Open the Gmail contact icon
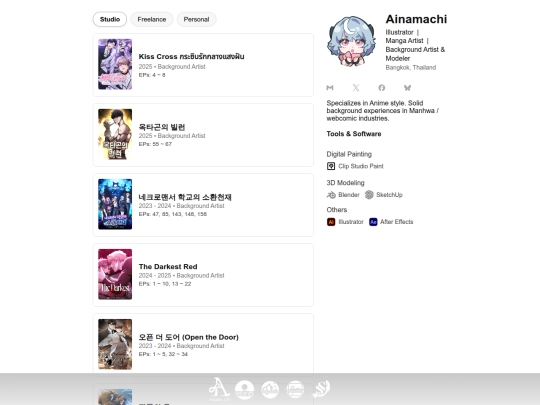The image size is (540, 405). [330, 88]
